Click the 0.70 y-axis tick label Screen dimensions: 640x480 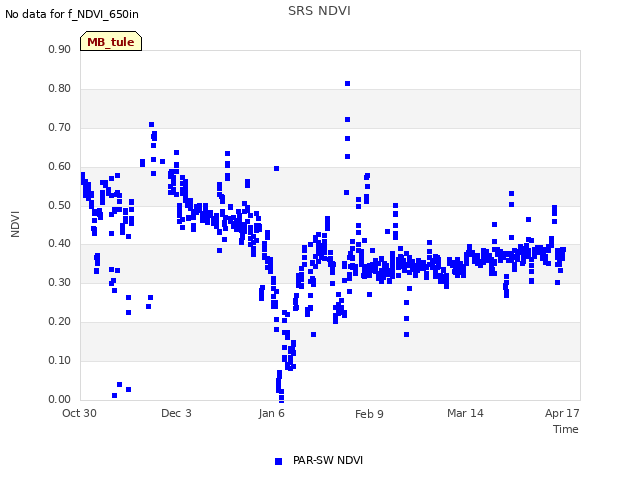[60, 127]
